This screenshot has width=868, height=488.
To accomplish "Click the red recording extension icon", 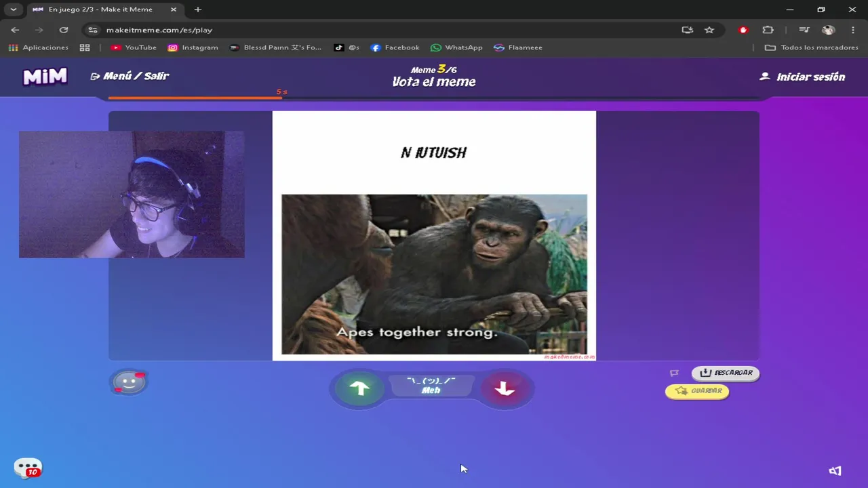I will [x=743, y=30].
